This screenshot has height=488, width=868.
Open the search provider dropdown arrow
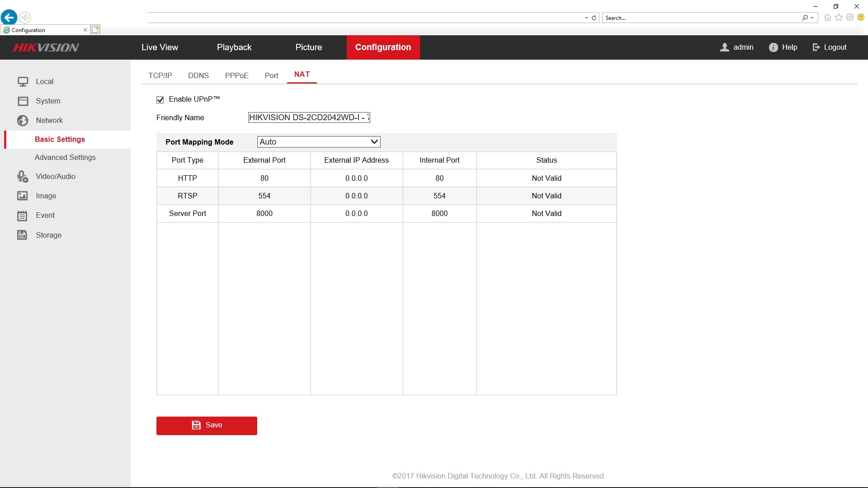tap(812, 18)
